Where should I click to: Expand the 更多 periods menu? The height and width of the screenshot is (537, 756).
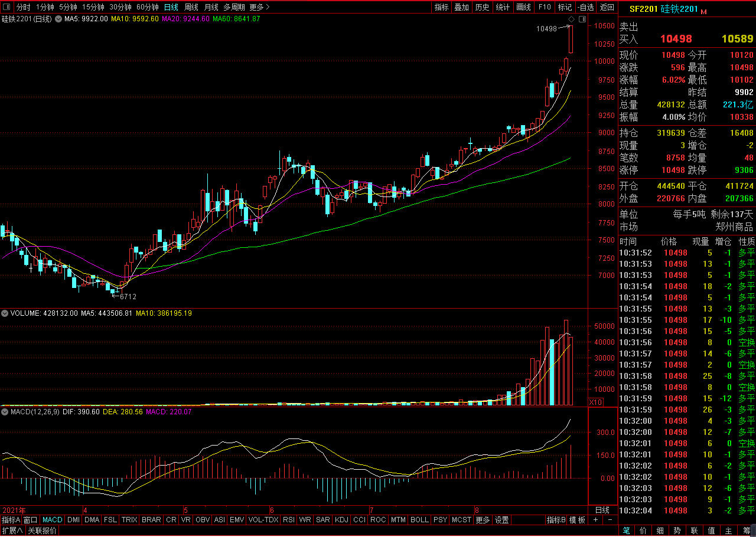[x=259, y=7]
